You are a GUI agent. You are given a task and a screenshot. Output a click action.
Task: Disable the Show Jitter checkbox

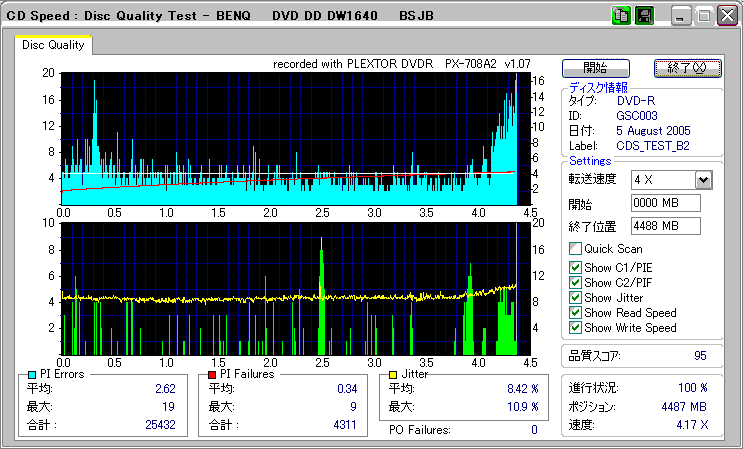click(575, 298)
